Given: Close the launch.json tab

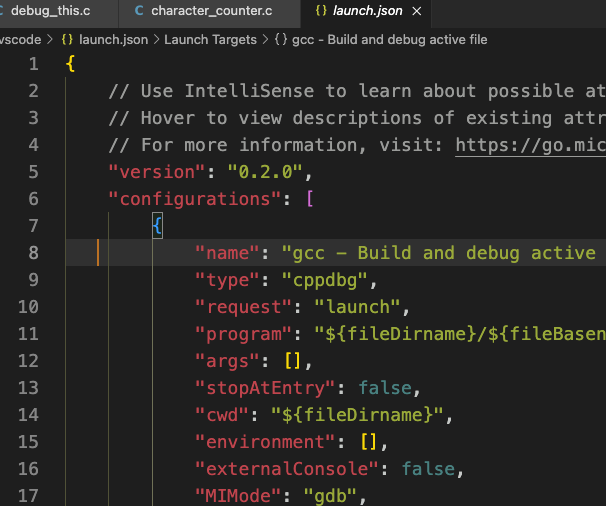Looking at the screenshot, I should tap(417, 13).
